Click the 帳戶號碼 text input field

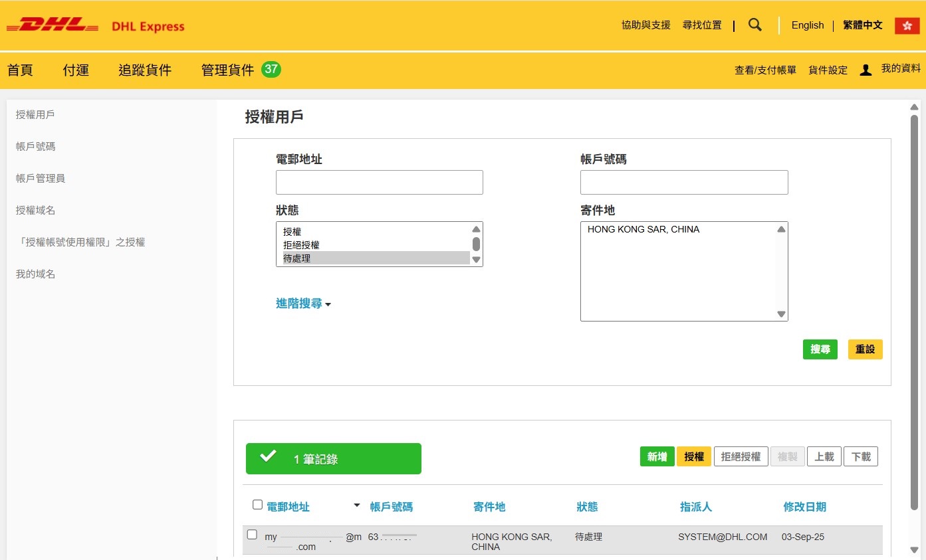pyautogui.click(x=684, y=182)
